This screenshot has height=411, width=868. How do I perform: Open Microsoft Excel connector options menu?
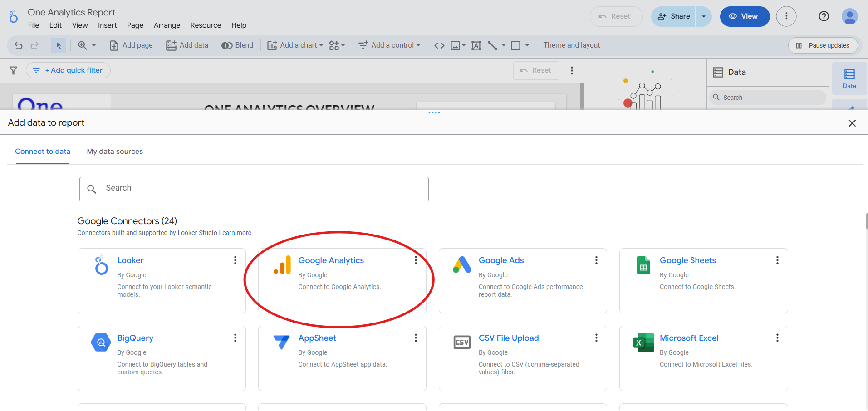coord(777,338)
